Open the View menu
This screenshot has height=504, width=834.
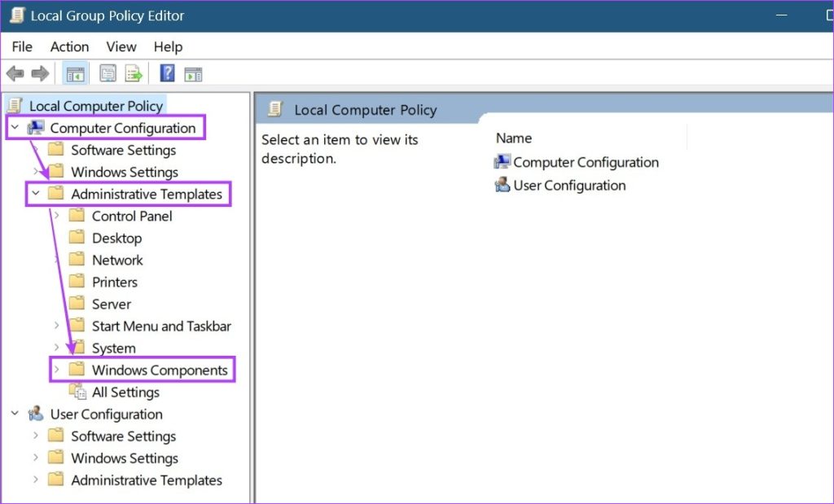pyautogui.click(x=121, y=46)
